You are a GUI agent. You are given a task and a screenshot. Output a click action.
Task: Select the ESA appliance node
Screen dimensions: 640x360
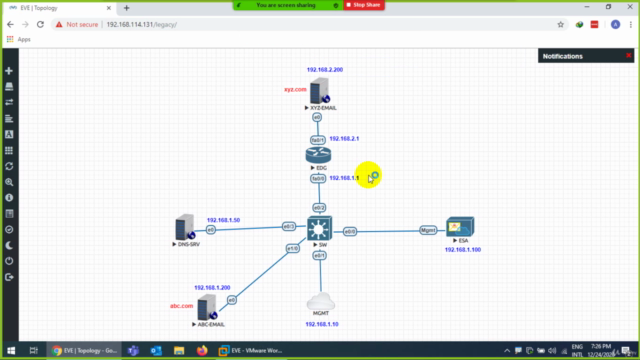click(x=460, y=227)
